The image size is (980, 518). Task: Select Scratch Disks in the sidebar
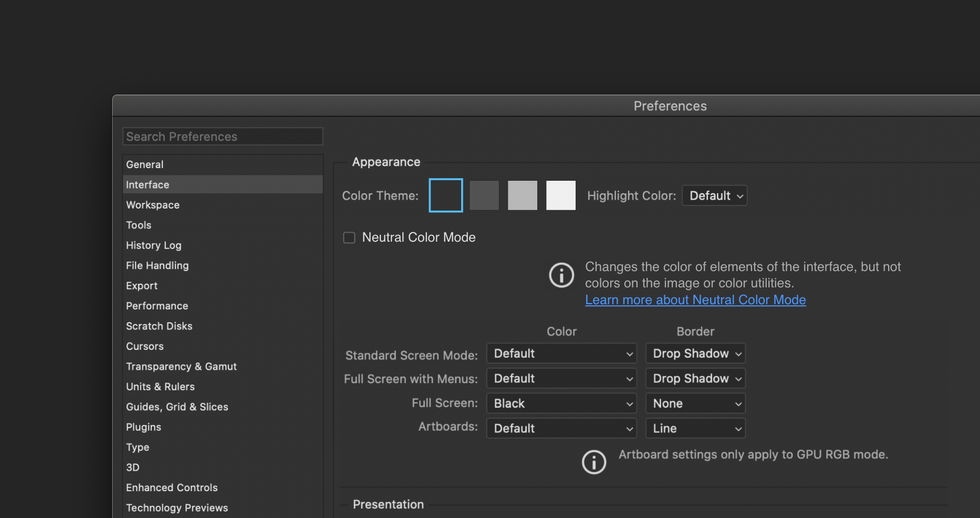point(159,326)
